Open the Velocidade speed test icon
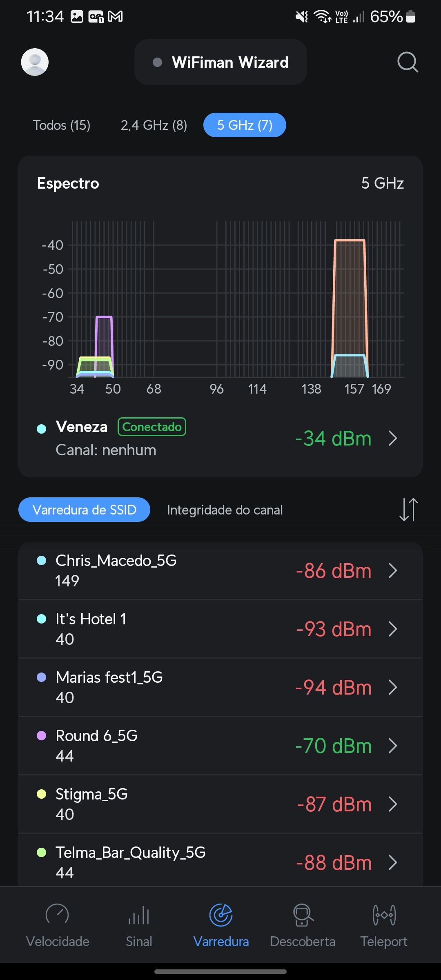Screen dimensions: 441x980 tap(57, 915)
